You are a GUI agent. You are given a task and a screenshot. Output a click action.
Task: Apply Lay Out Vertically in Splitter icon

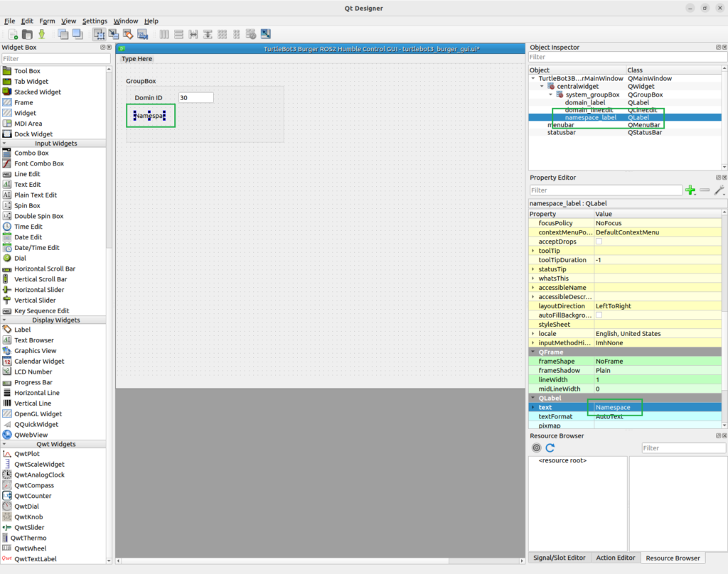208,34
